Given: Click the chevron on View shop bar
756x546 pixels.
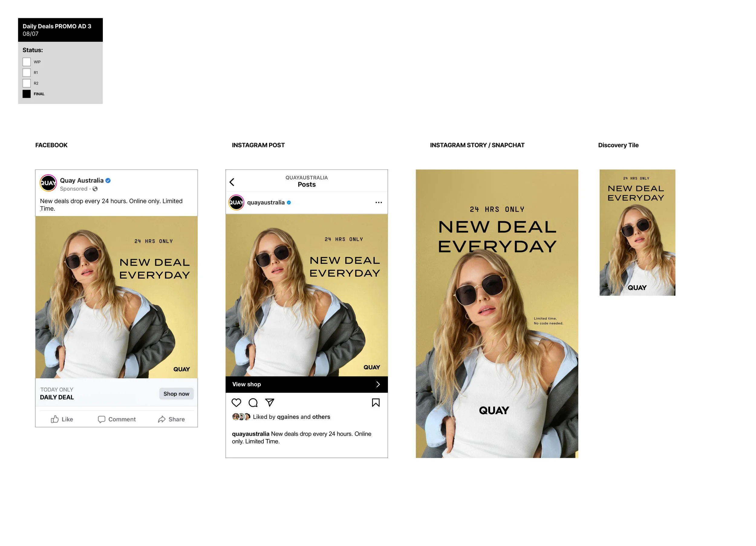Looking at the screenshot, I should 378,384.
